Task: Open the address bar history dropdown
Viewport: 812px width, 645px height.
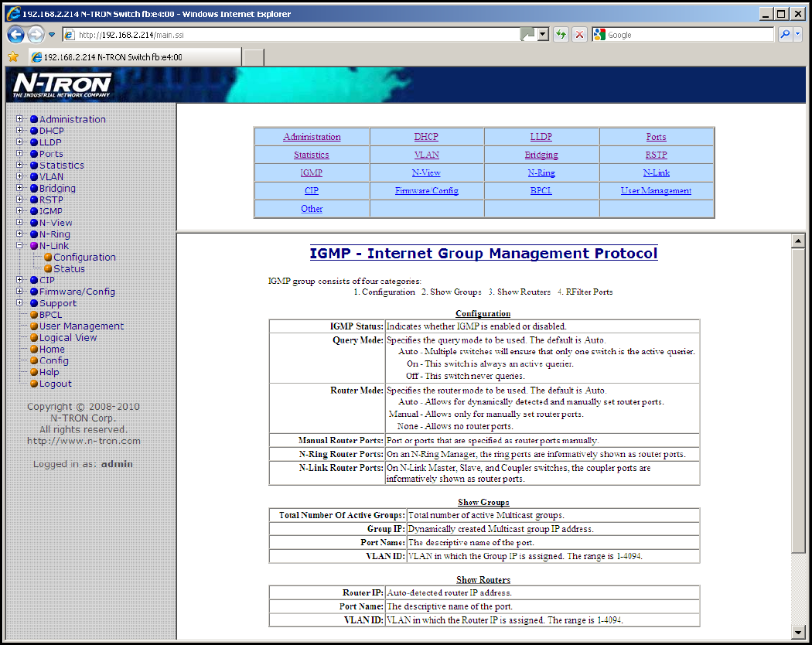Action: click(x=543, y=35)
